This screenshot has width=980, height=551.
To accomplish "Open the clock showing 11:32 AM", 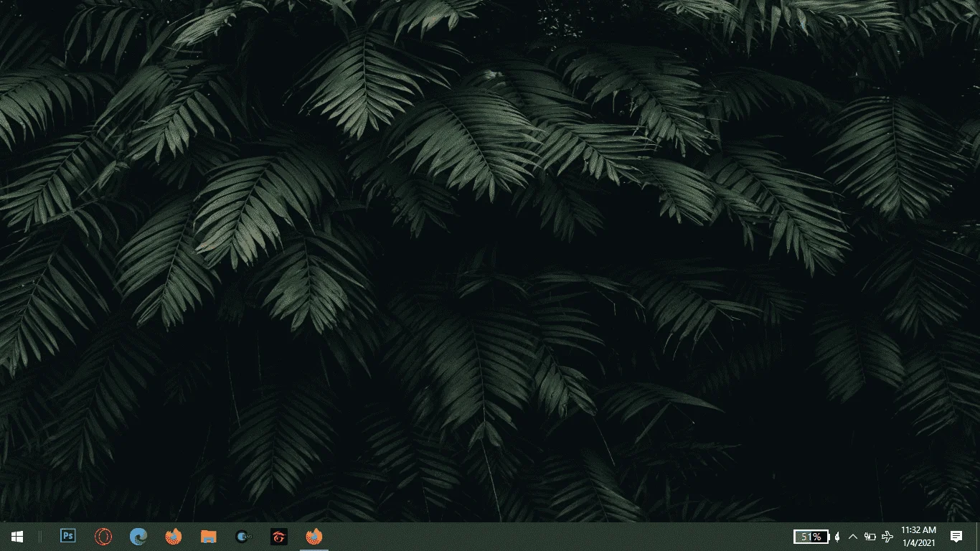I will pos(918,537).
